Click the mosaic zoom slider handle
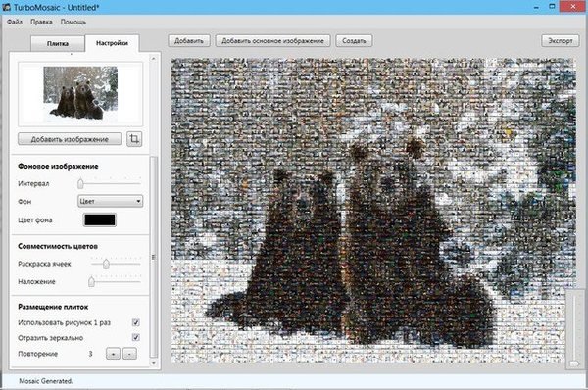Image resolution: width=588 pixels, height=390 pixels. pos(574,364)
